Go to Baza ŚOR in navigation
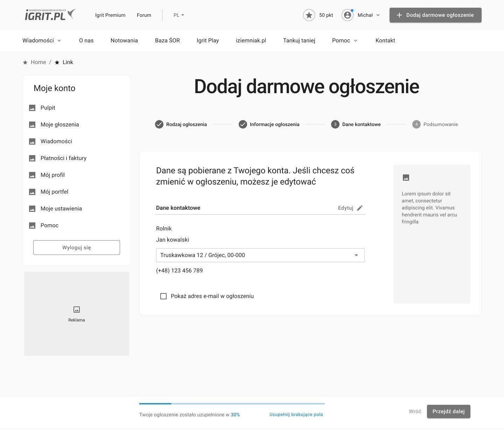Viewport: 504px width, 430px height. 167,41
